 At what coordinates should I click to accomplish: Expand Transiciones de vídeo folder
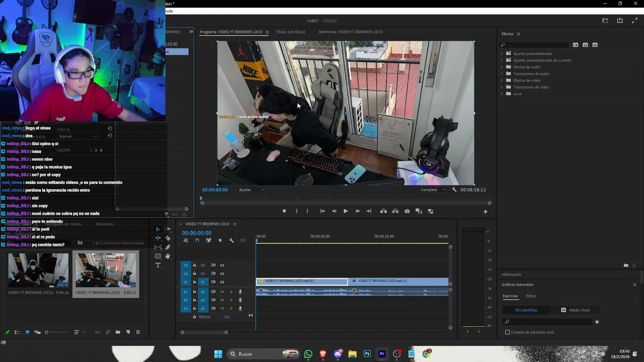(502, 87)
